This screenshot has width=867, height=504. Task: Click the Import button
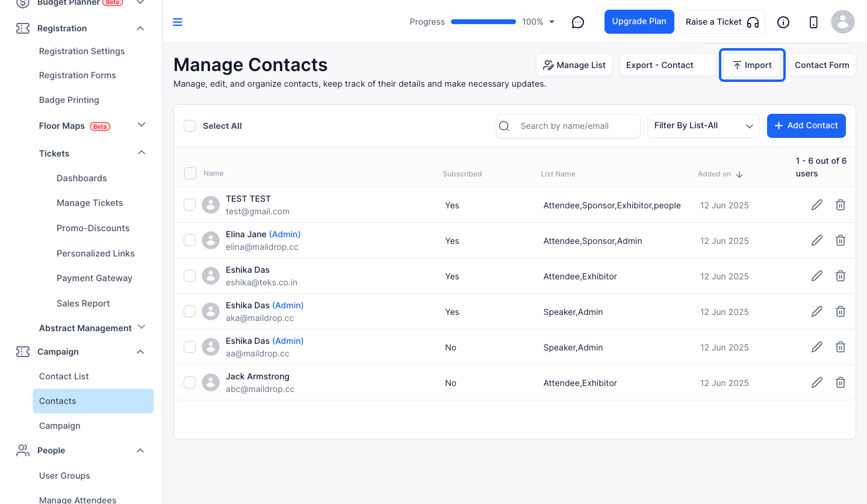pyautogui.click(x=752, y=65)
